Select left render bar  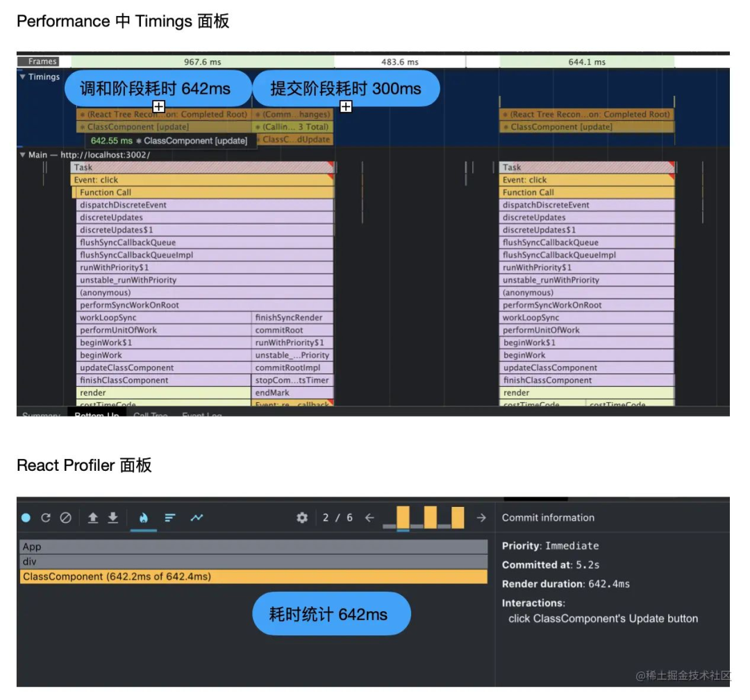164,392
